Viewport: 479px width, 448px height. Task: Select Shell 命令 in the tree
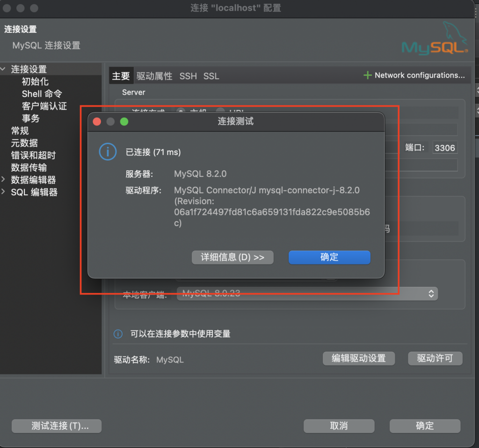42,94
